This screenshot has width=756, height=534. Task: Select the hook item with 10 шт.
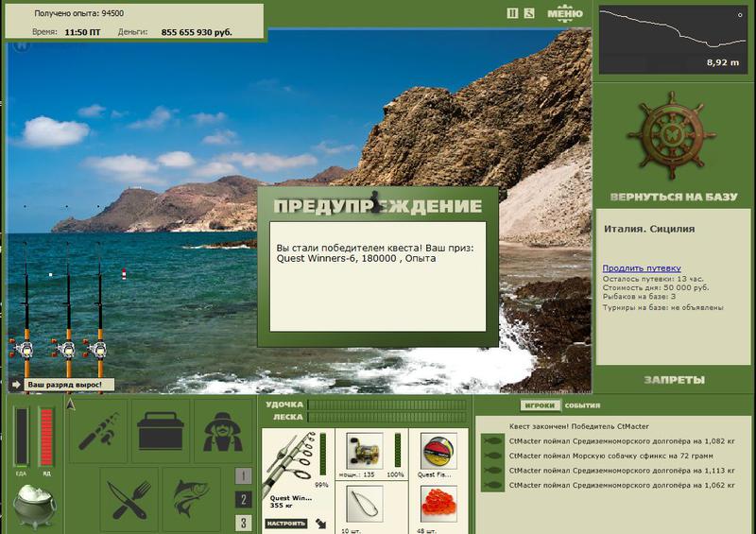pyautogui.click(x=365, y=505)
